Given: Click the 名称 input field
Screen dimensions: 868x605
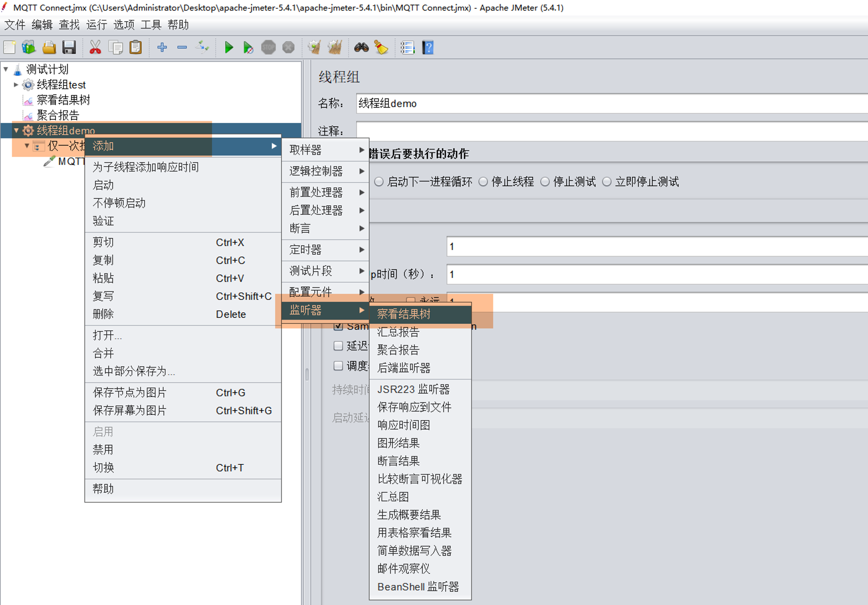Looking at the screenshot, I should coord(612,103).
